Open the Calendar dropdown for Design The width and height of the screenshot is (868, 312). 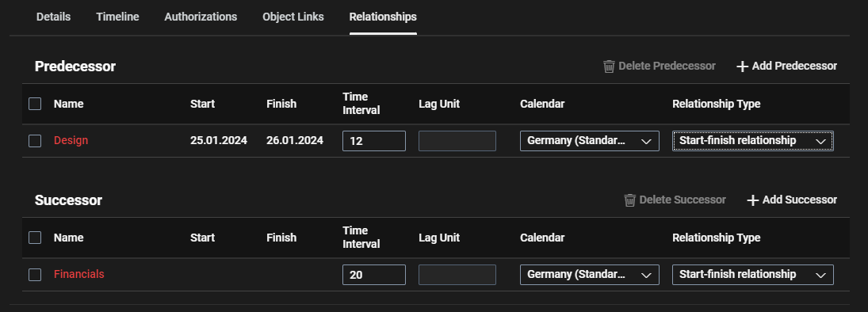[x=590, y=141]
